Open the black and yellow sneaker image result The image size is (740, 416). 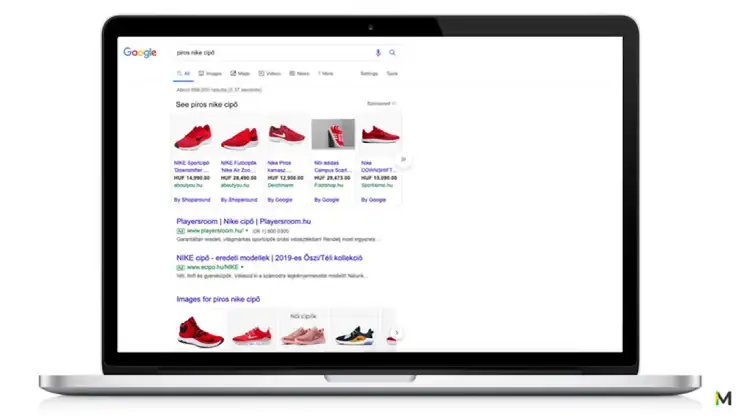354,335
